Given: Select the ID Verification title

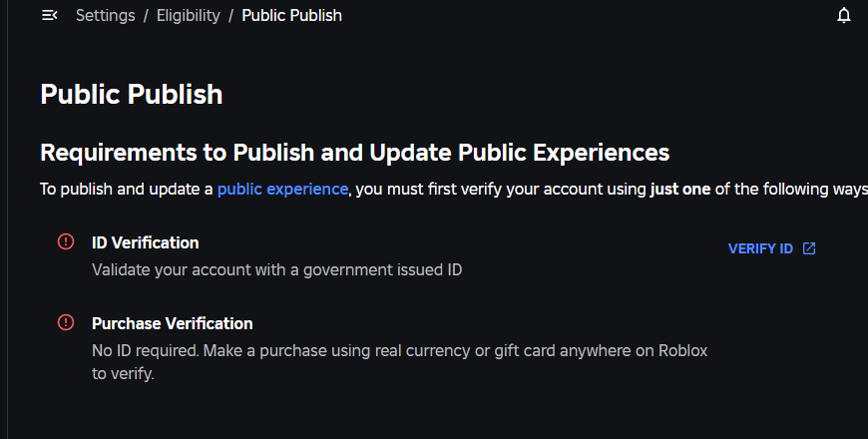Looking at the screenshot, I should [x=145, y=242].
